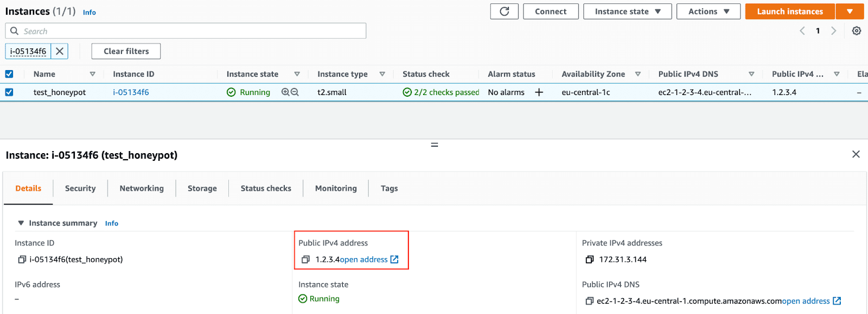Open the Launch instances split arrow
Image resolution: width=868 pixels, height=314 pixels.
click(850, 11)
